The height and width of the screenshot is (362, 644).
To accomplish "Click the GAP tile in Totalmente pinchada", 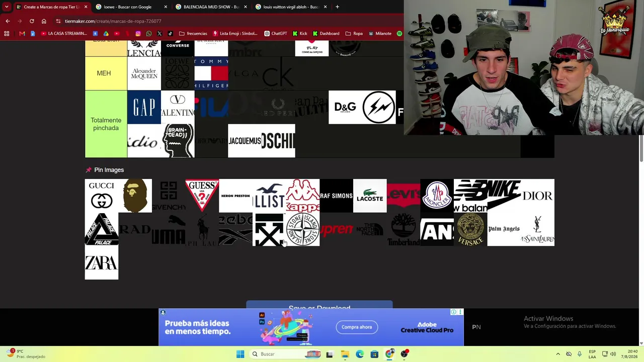I will 144,107.
